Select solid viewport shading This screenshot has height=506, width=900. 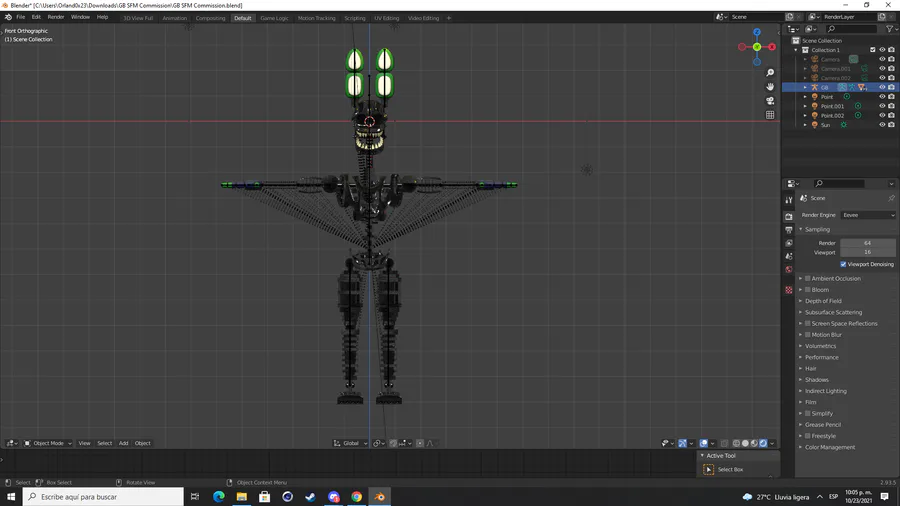pyautogui.click(x=745, y=443)
